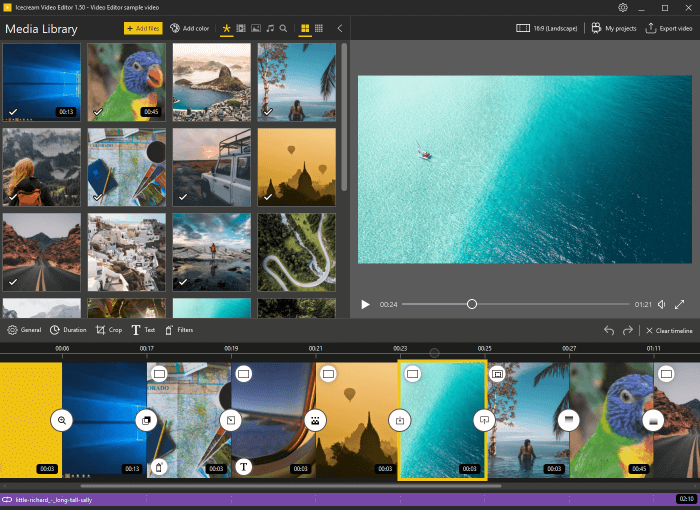Filter media library by audio files

(x=270, y=28)
